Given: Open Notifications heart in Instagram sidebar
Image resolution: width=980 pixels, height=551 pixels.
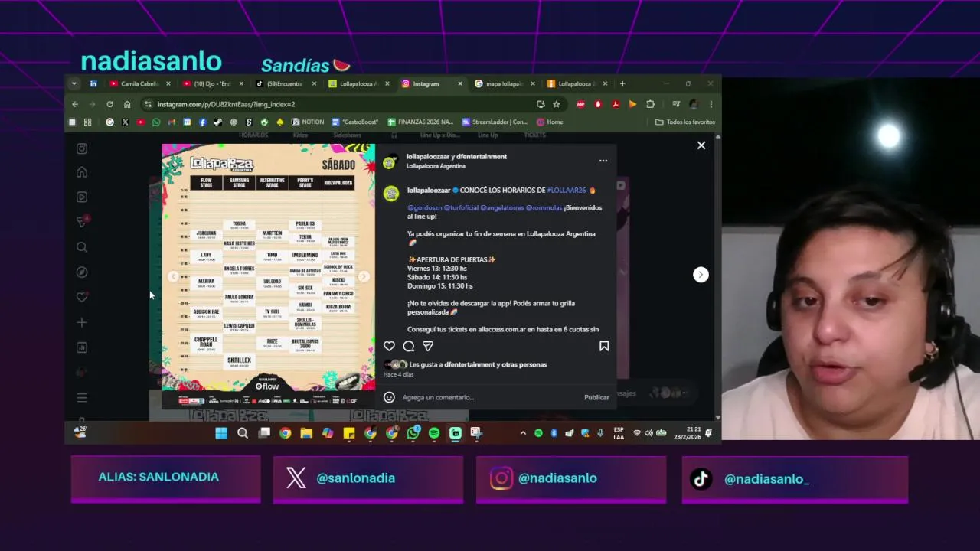Looking at the screenshot, I should 82,297.
